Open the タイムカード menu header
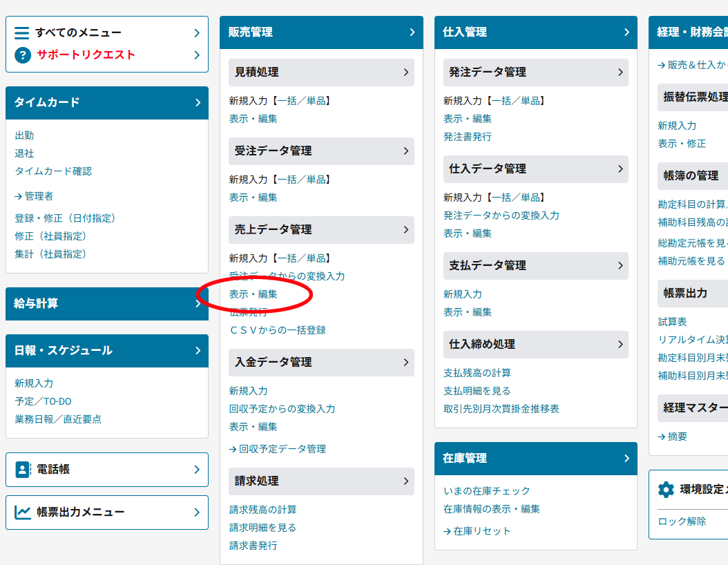Screen dimensions: 728x565 (x=106, y=102)
